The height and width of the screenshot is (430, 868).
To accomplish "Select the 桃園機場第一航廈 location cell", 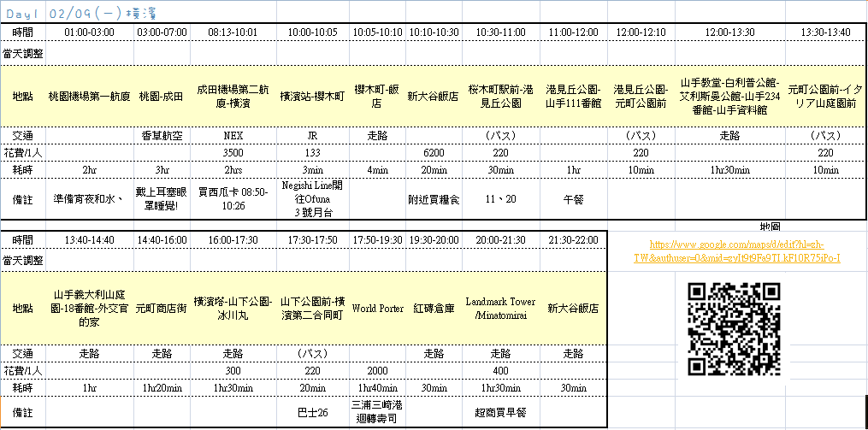I will [x=89, y=97].
